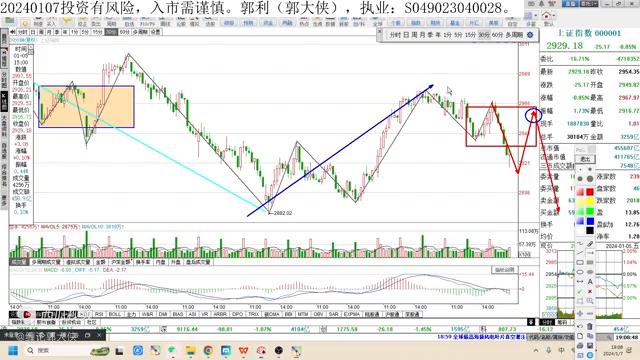Open the 基金 market tab in top toolbar

coord(454,23)
